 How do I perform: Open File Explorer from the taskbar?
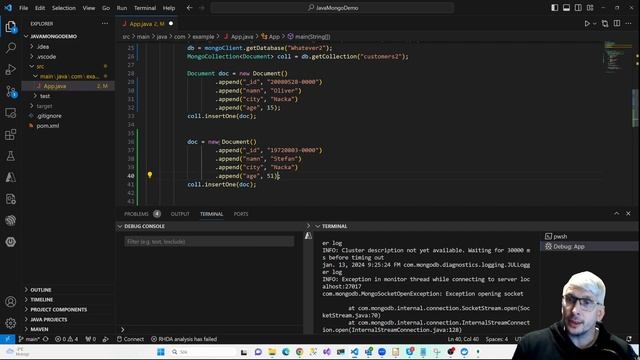coord(272,352)
